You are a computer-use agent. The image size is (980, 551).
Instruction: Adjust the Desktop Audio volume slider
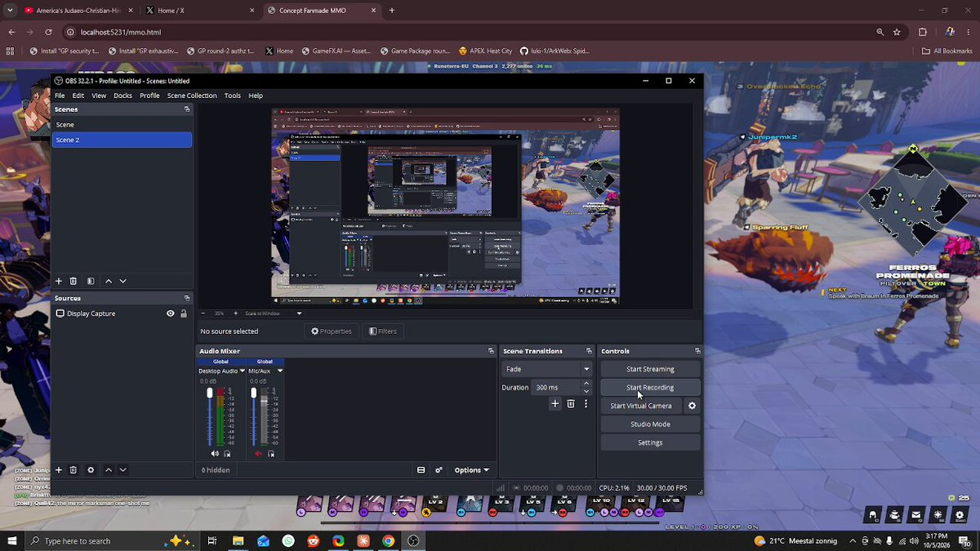pyautogui.click(x=210, y=417)
